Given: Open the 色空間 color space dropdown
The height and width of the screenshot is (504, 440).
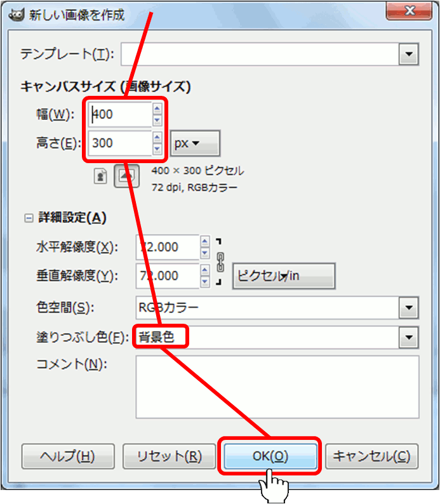Looking at the screenshot, I should [x=408, y=308].
